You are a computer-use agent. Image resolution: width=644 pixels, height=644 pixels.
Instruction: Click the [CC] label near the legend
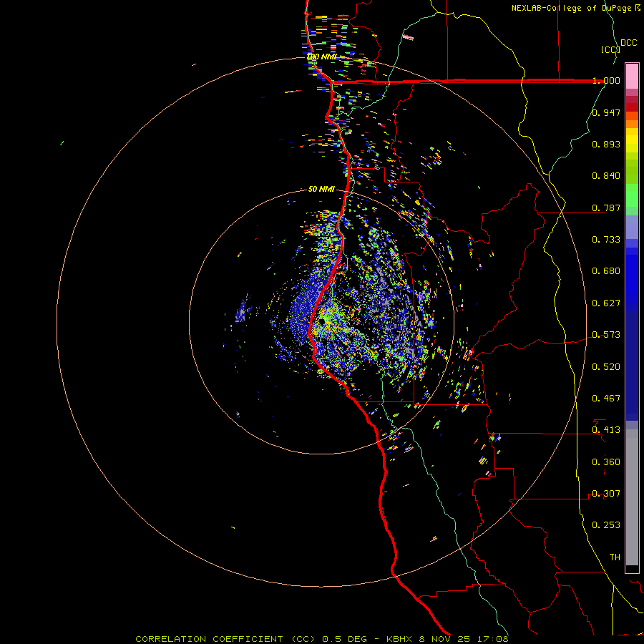point(610,49)
